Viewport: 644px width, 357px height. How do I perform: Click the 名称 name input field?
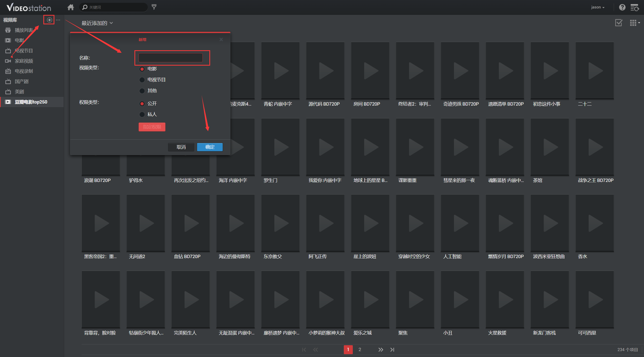click(171, 58)
